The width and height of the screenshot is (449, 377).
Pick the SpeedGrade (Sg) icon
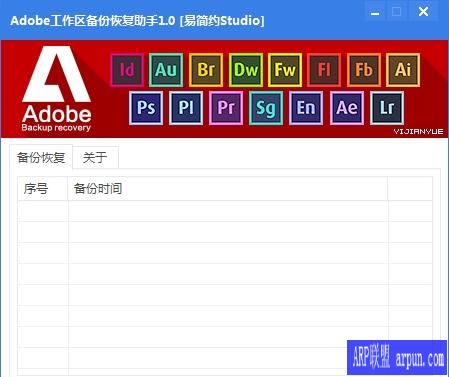click(x=266, y=108)
